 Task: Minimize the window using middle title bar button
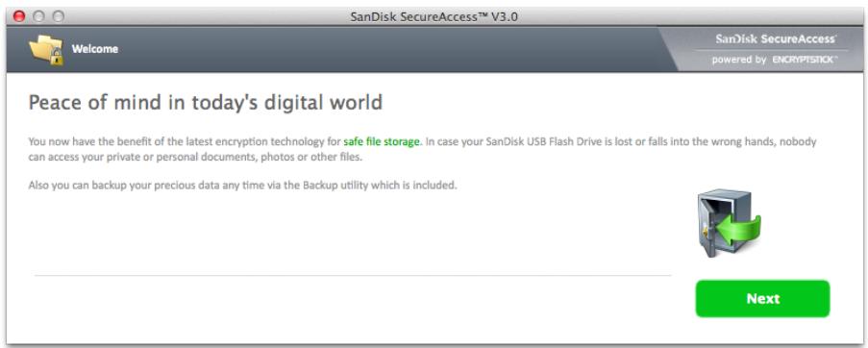pyautogui.click(x=38, y=16)
